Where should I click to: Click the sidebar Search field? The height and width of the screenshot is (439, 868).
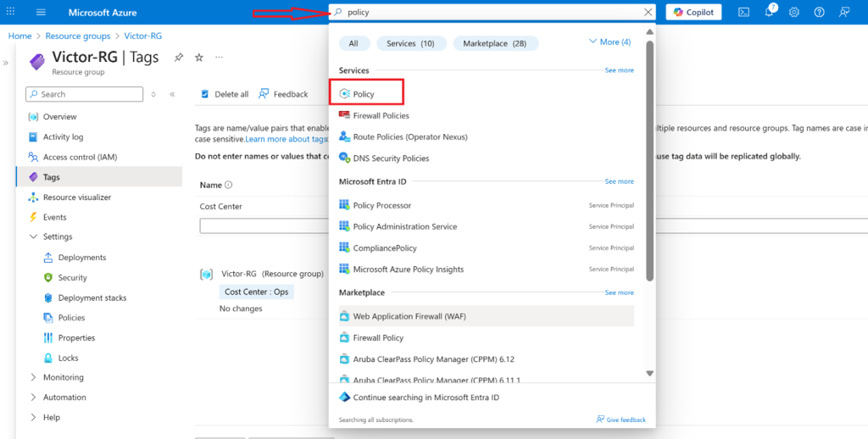click(84, 94)
